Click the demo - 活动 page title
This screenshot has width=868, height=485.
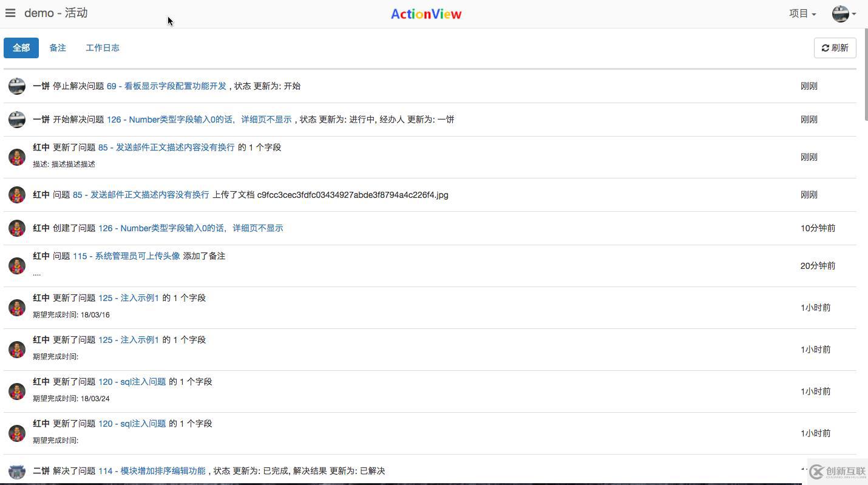56,13
